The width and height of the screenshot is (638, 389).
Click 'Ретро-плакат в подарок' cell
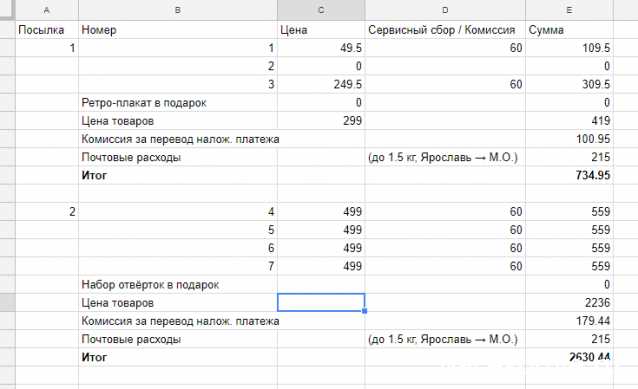(178, 103)
